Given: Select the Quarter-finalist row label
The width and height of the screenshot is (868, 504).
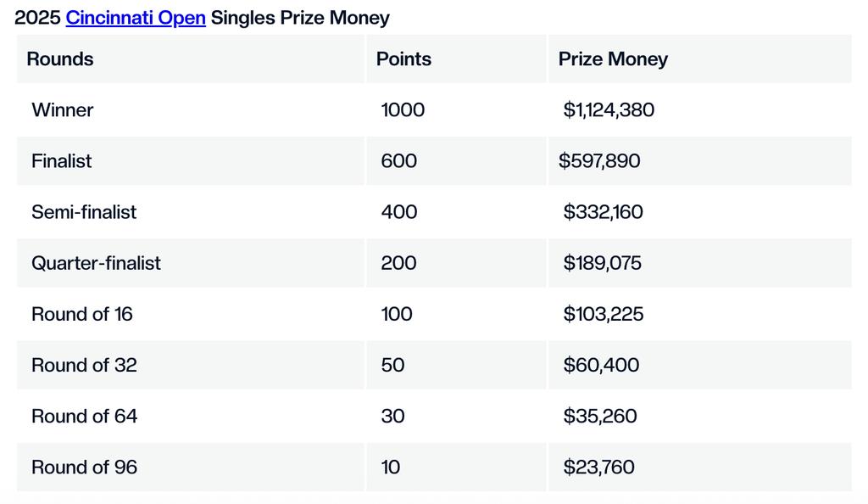Looking at the screenshot, I should 96,262.
